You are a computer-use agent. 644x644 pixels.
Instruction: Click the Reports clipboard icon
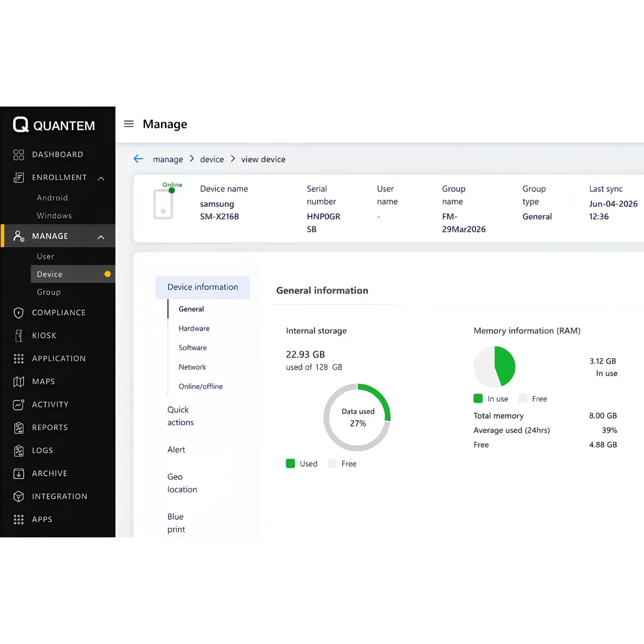point(18,428)
